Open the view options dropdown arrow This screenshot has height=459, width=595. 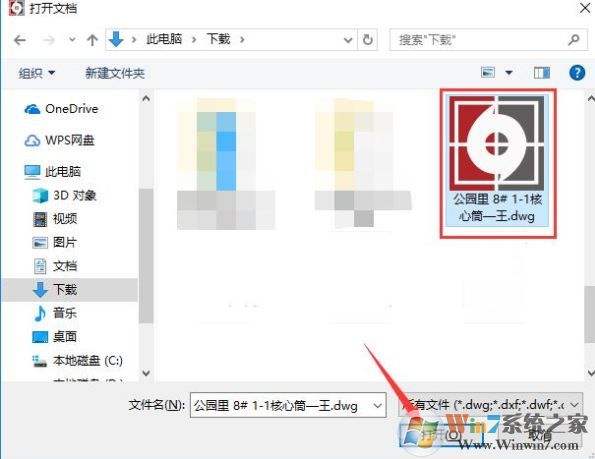509,72
